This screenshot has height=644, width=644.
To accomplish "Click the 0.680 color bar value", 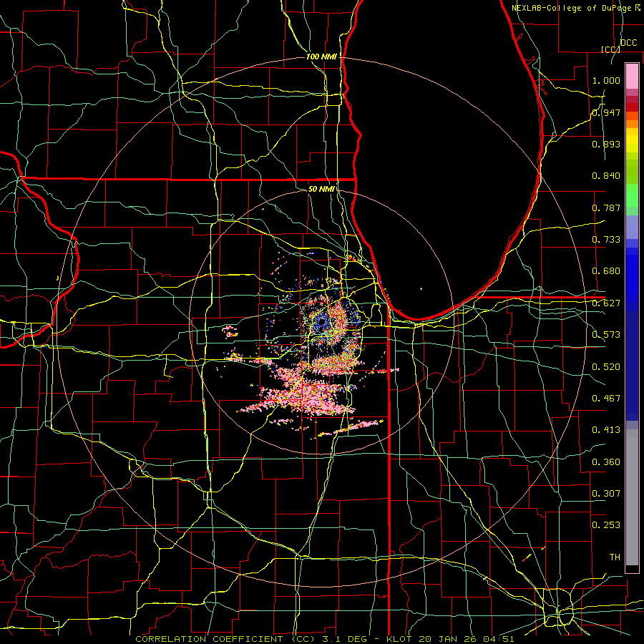I will 606,271.
